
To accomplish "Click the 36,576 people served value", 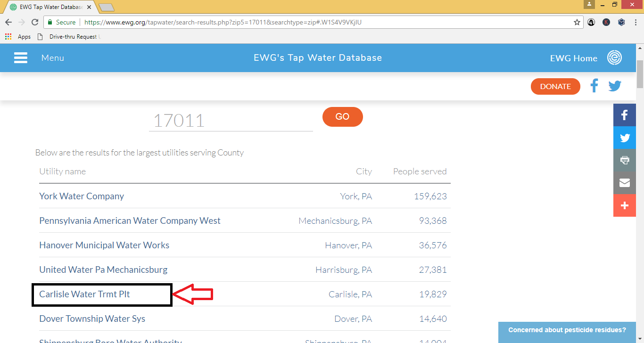I will (x=433, y=245).
